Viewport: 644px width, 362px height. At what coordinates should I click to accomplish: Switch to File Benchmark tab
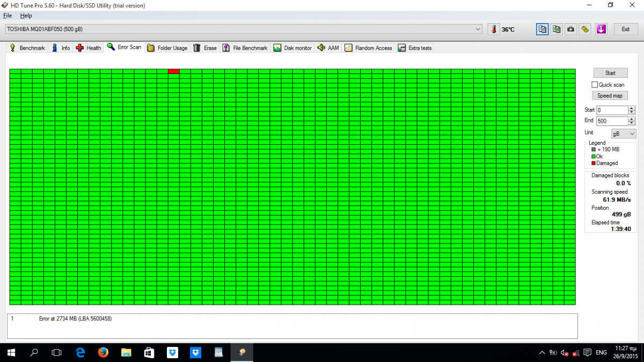click(245, 48)
